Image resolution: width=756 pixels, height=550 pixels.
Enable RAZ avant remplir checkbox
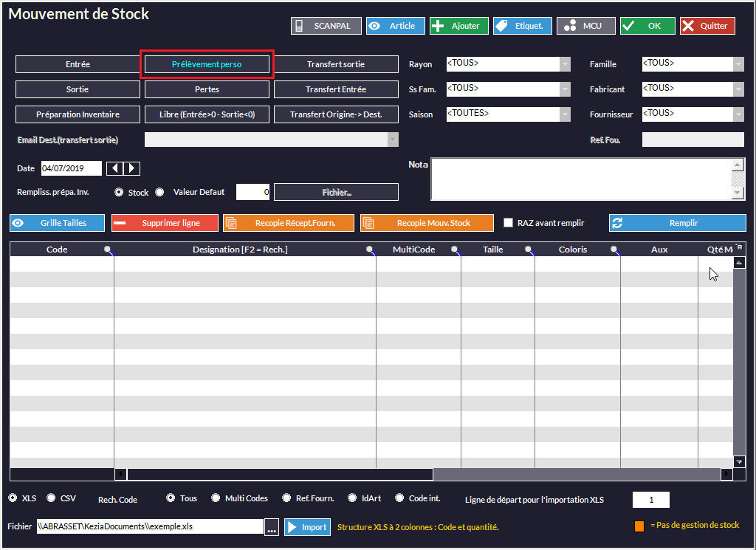click(x=508, y=223)
